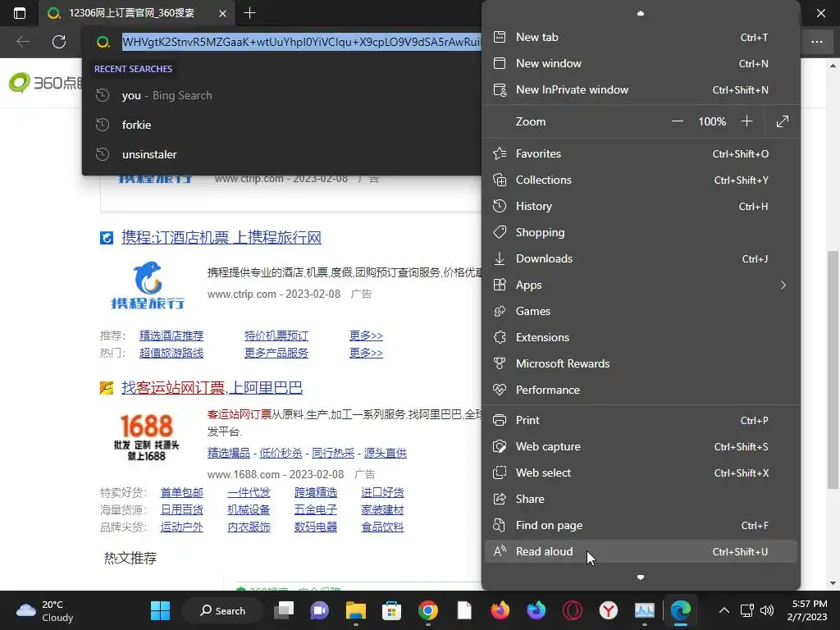Click the Find on page icon
The image size is (840, 630).
500,525
